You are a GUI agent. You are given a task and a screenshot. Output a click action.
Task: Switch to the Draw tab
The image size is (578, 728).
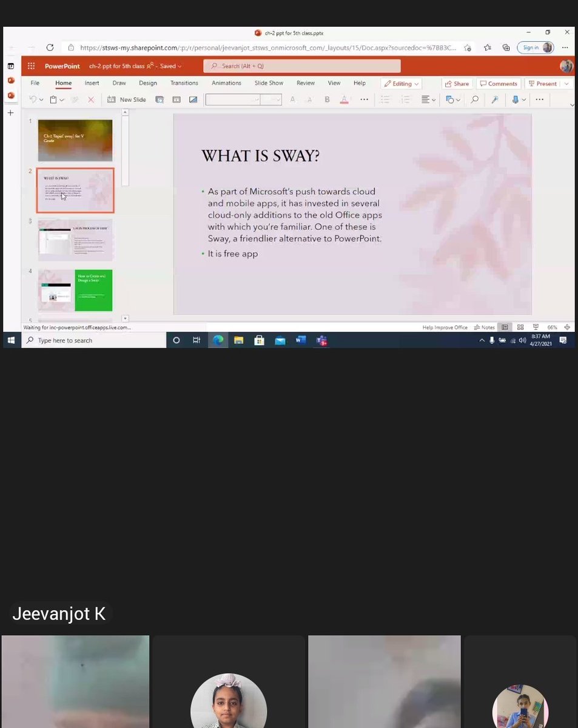click(x=119, y=83)
